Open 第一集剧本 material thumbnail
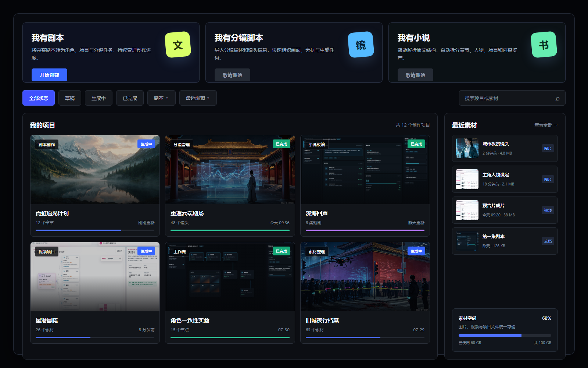 tap(467, 241)
